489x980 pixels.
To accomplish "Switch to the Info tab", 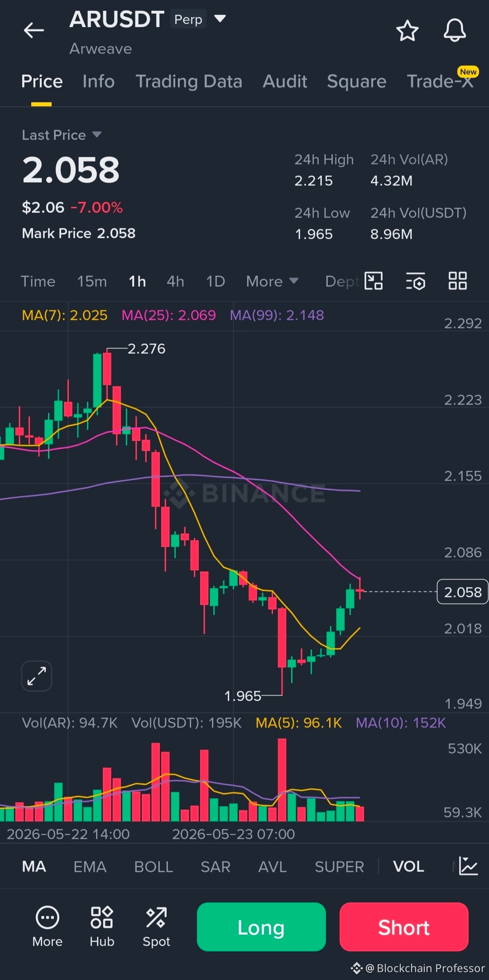I will (98, 82).
